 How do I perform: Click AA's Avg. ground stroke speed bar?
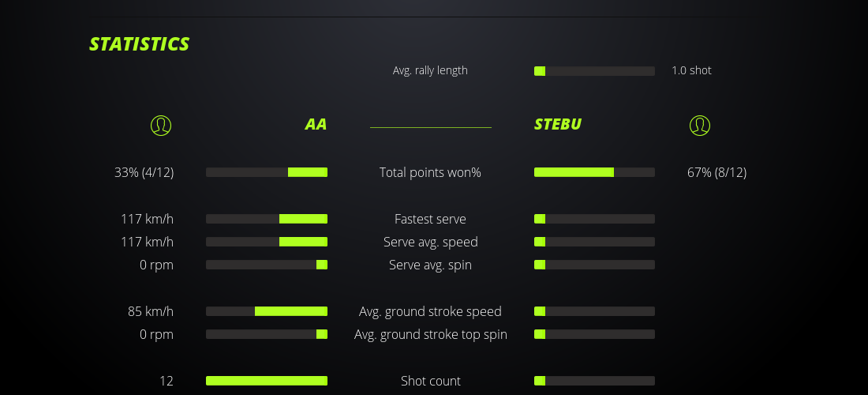coord(267,311)
